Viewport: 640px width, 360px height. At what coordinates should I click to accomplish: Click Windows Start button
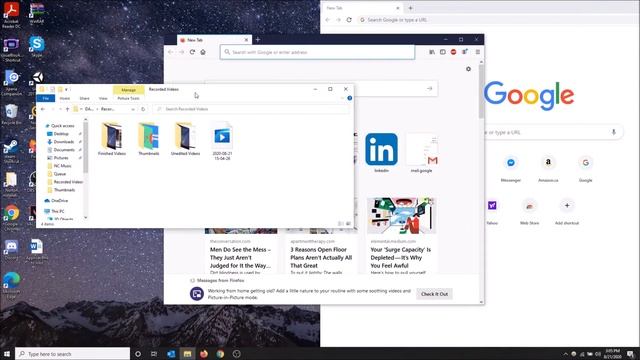[x=7, y=354]
